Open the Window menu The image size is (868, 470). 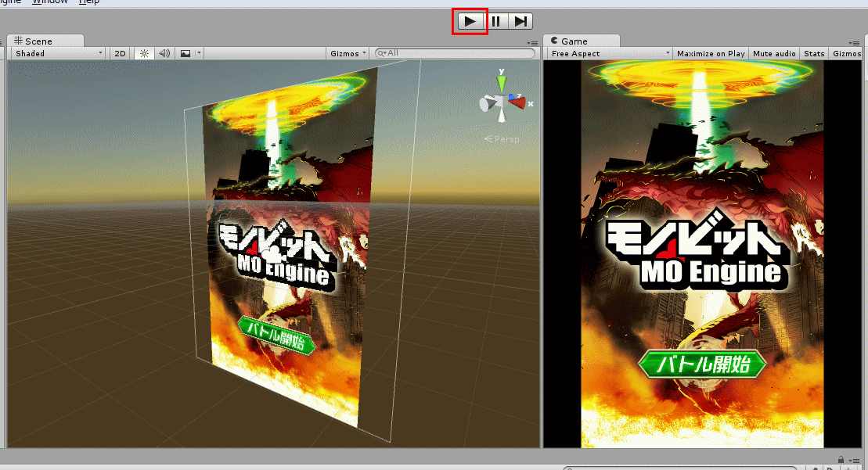pos(50,2)
